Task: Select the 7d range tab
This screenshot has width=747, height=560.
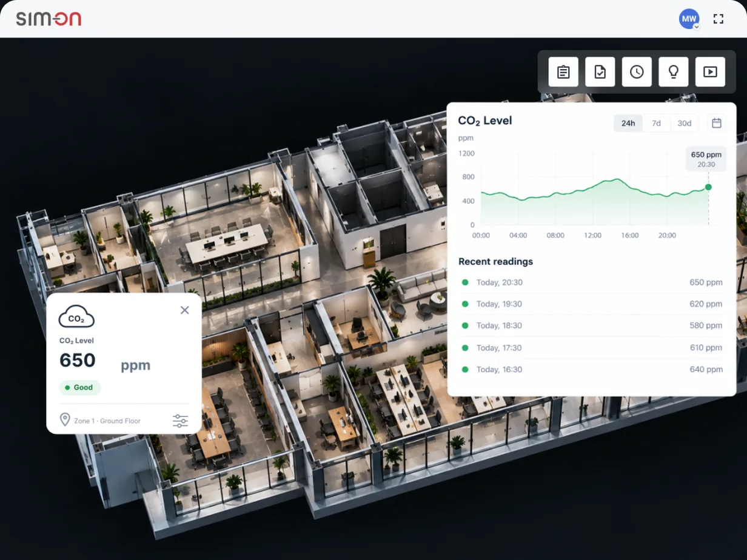Action: (x=656, y=123)
